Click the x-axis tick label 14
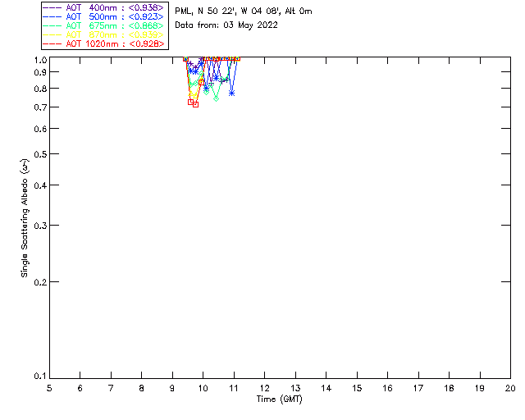The image size is (525, 420). [x=326, y=388]
